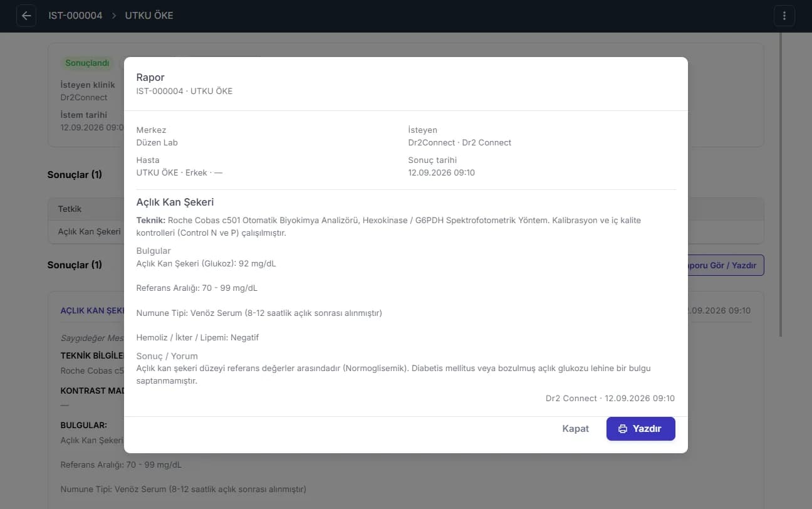Image resolution: width=812 pixels, height=509 pixels.
Task: Select the Numune Tipi Venöz Serum line in dialog
Action: (x=259, y=313)
